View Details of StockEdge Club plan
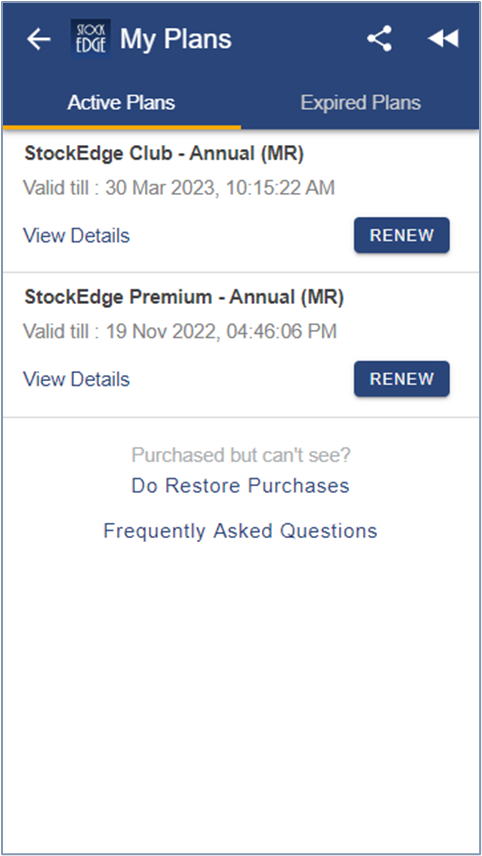 (x=76, y=236)
